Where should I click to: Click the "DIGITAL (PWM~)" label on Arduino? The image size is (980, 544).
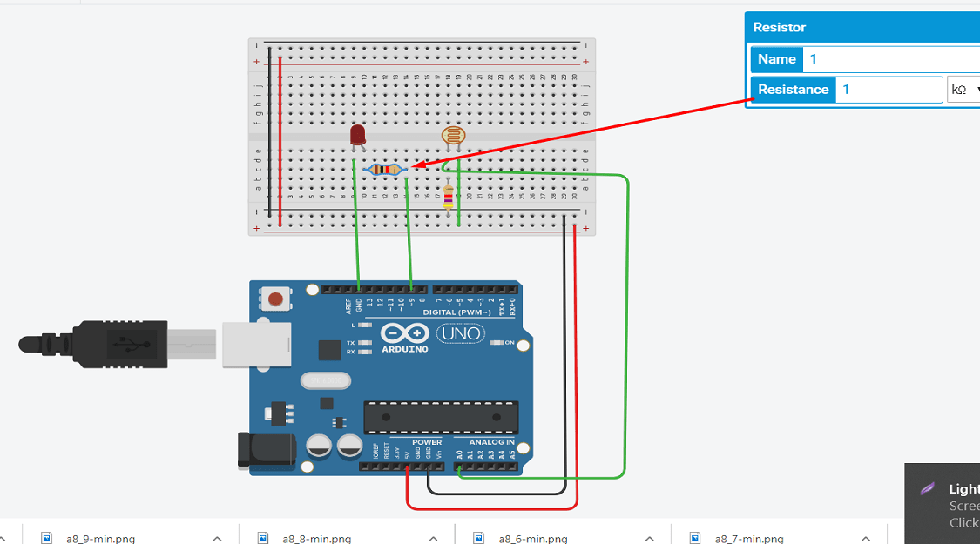[x=456, y=312]
